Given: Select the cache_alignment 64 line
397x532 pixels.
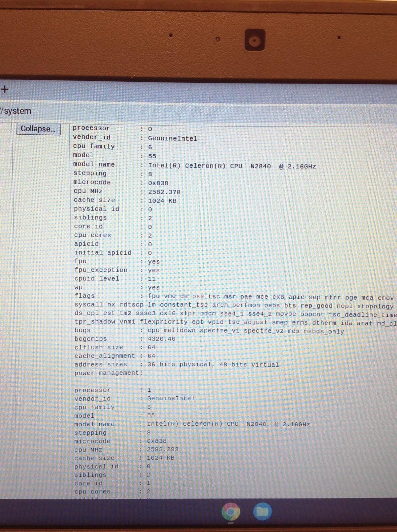Looking at the screenshot, I should (115, 356).
